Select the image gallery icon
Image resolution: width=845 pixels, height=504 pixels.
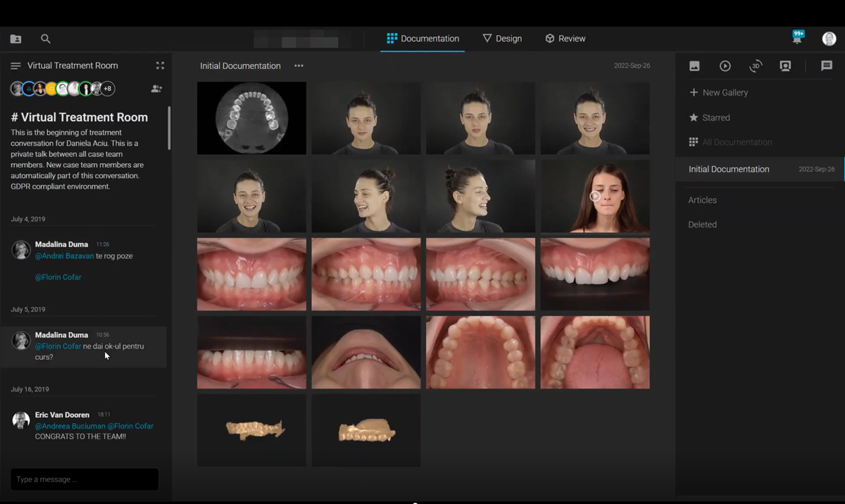pos(694,66)
